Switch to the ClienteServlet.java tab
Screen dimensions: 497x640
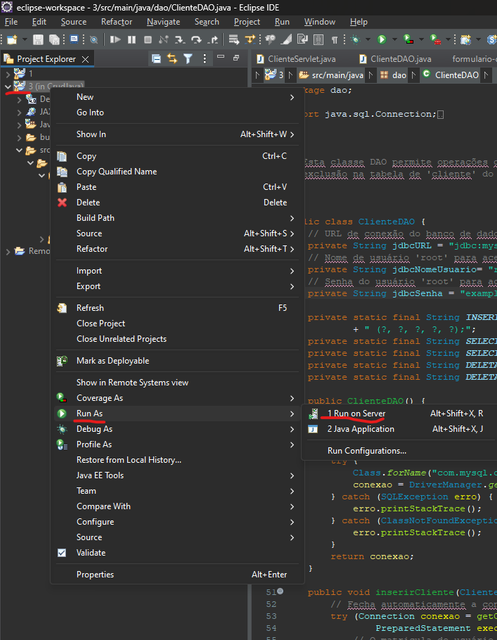tap(296, 59)
